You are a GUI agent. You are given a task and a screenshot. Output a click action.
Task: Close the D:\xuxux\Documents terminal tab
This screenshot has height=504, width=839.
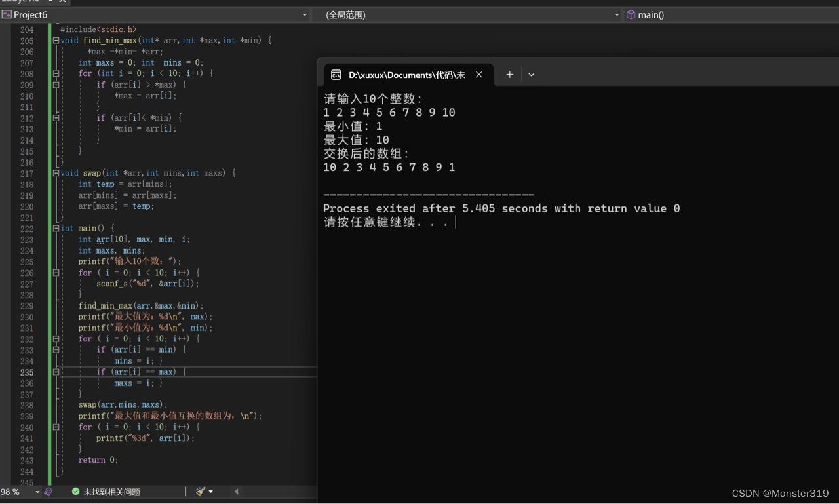pyautogui.click(x=479, y=75)
